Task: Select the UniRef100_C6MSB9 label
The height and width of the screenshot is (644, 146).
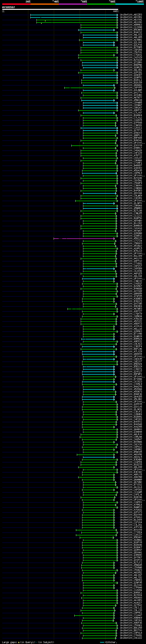Action: [131, 268]
